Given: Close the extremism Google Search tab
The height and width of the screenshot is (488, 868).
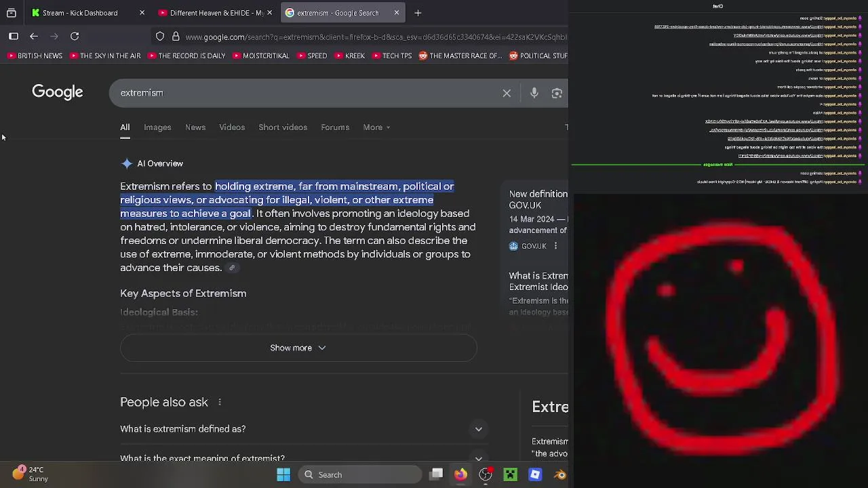Looking at the screenshot, I should (x=397, y=13).
